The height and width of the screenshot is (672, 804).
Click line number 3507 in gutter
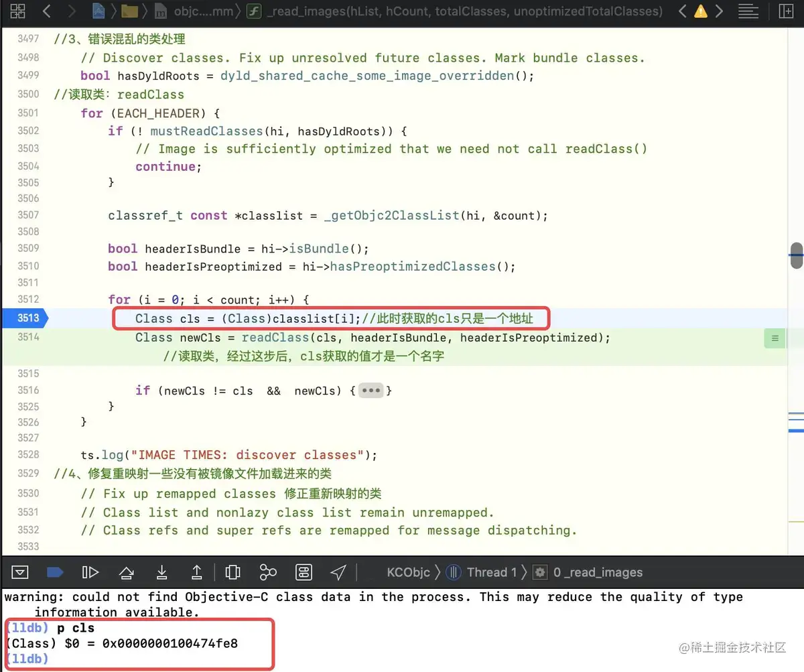pyautogui.click(x=28, y=215)
